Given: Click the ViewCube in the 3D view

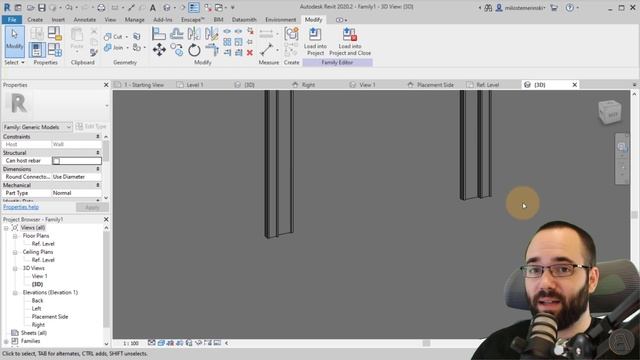Looking at the screenshot, I should [610, 112].
